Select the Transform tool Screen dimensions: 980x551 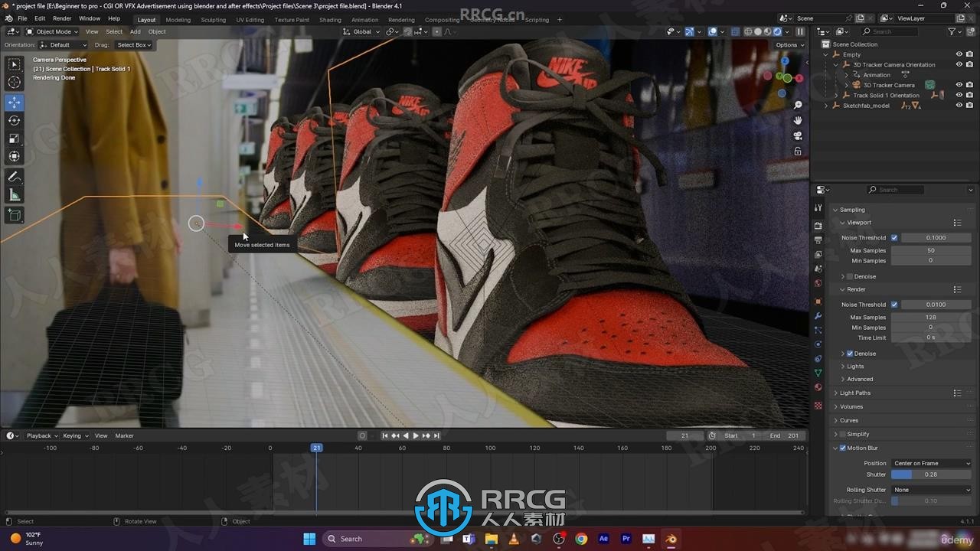[15, 156]
